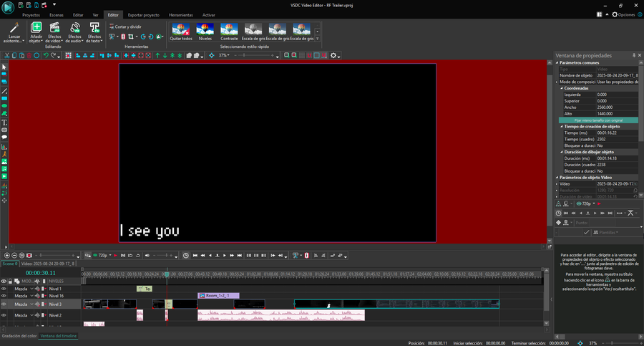Adjust the timeline zoom slider
Viewport: 644px width, 346px height.
pyautogui.click(x=57, y=256)
